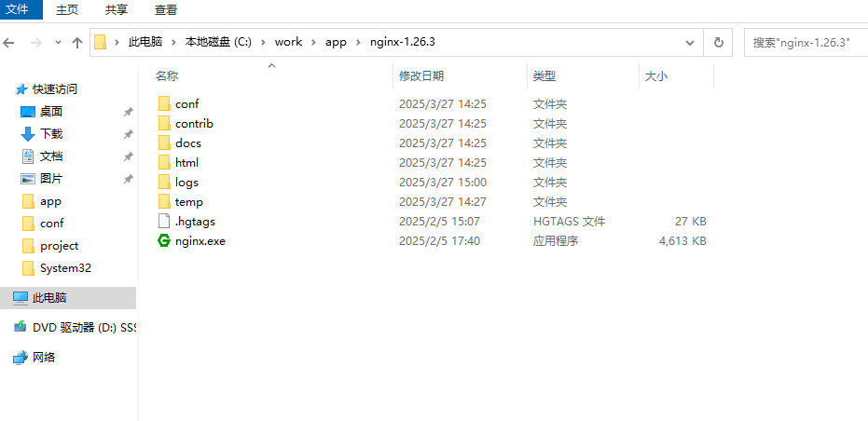Open address bar history dropdown
The width and height of the screenshot is (868, 421).
tap(690, 43)
